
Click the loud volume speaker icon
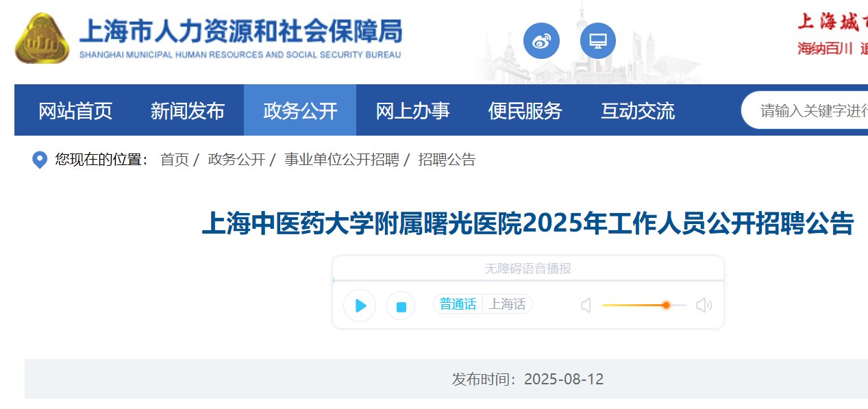704,306
